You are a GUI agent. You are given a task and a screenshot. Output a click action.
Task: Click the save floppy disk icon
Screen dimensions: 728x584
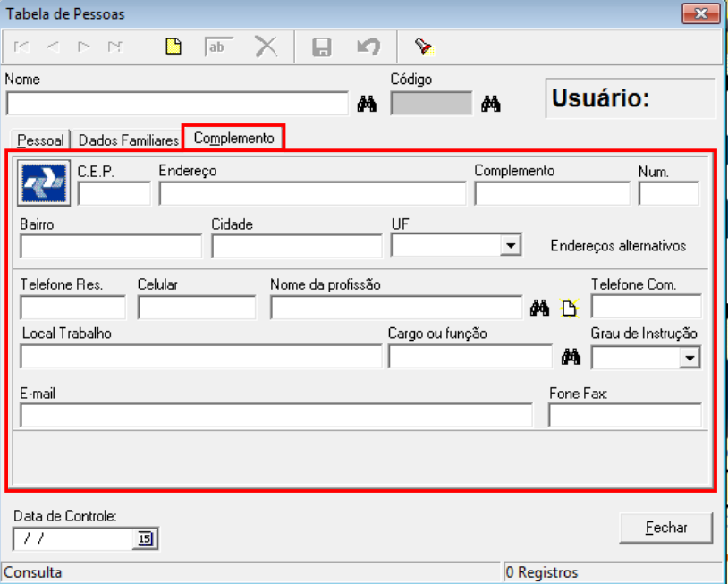point(322,47)
